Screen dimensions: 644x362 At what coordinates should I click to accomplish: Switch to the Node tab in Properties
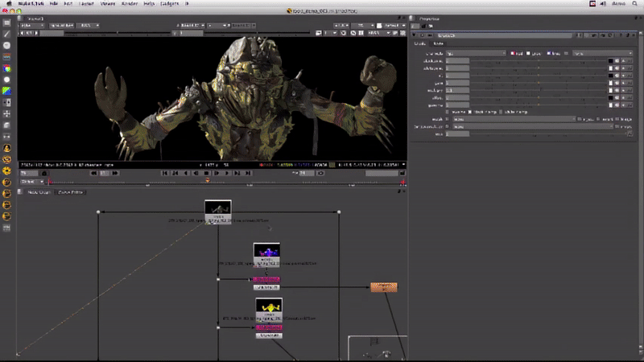(437, 43)
